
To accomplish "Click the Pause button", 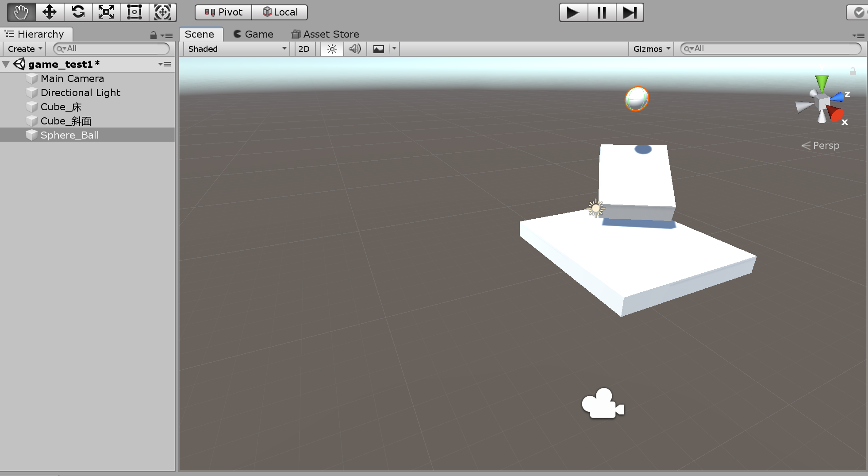I will coord(601,12).
